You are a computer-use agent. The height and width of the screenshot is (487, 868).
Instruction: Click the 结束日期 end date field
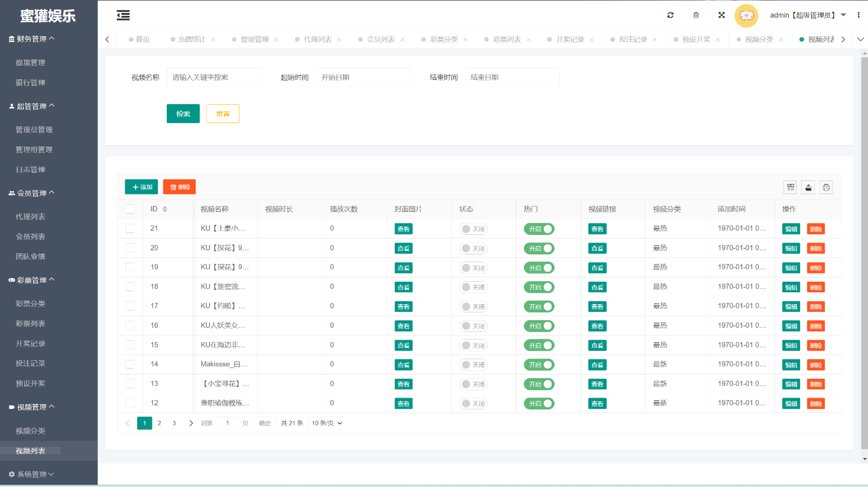point(512,78)
